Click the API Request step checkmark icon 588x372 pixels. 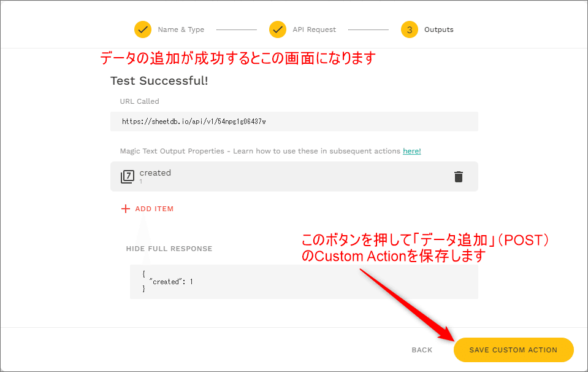coord(278,29)
